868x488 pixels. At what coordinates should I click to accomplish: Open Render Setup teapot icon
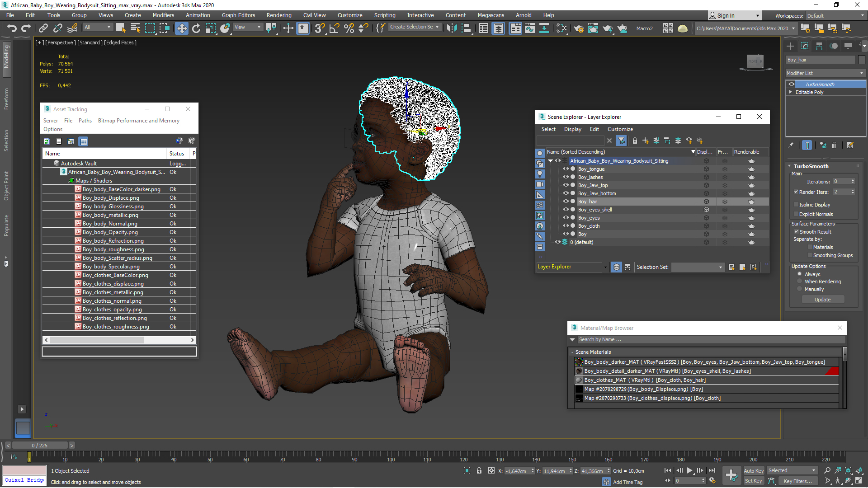click(579, 28)
